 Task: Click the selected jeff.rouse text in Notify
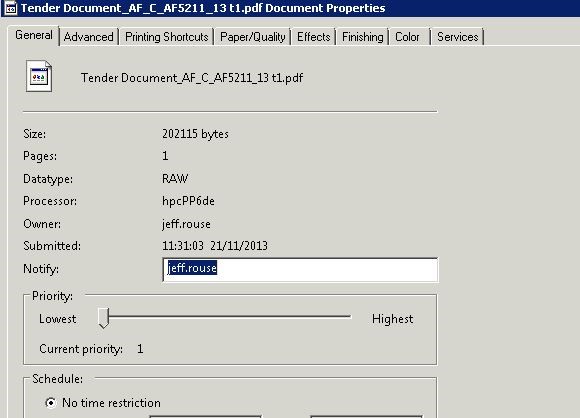click(192, 268)
